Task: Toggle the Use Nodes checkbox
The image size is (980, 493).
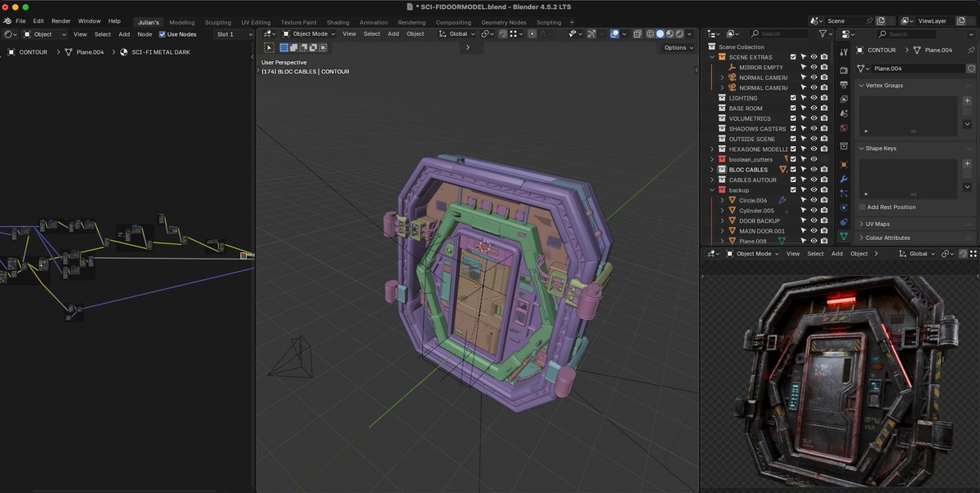Action: tap(162, 34)
